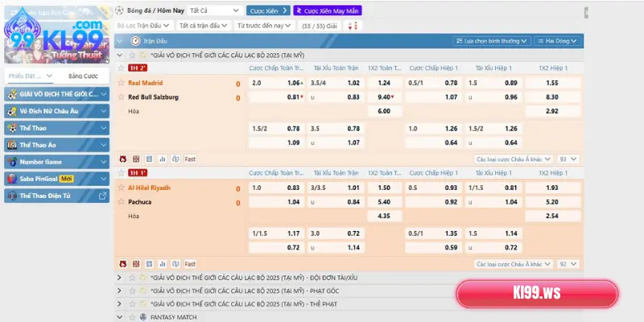Open statistics chart icon for Real Madrid match

(162, 159)
